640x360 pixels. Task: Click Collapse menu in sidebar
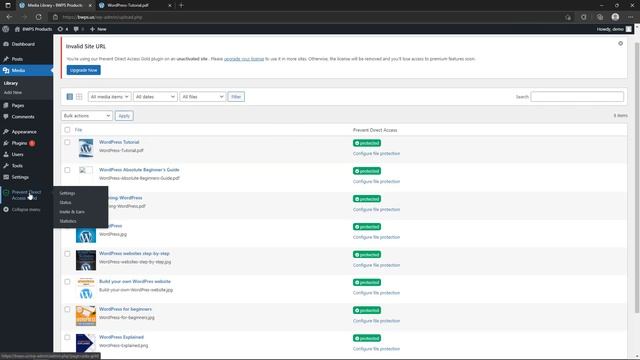[26, 209]
